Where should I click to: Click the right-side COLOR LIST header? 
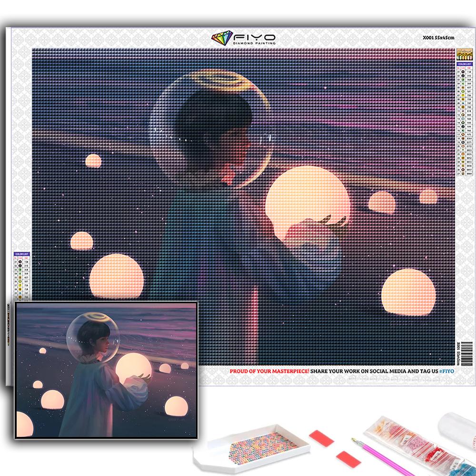pyautogui.click(x=464, y=63)
